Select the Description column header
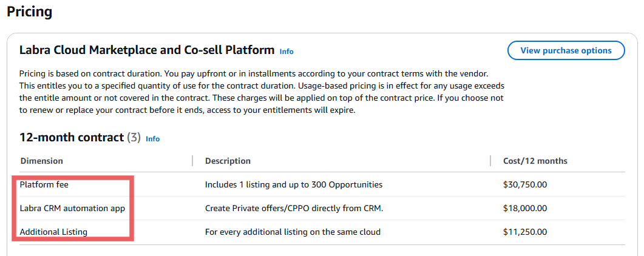Screen dimensions: 644x256 pos(228,161)
